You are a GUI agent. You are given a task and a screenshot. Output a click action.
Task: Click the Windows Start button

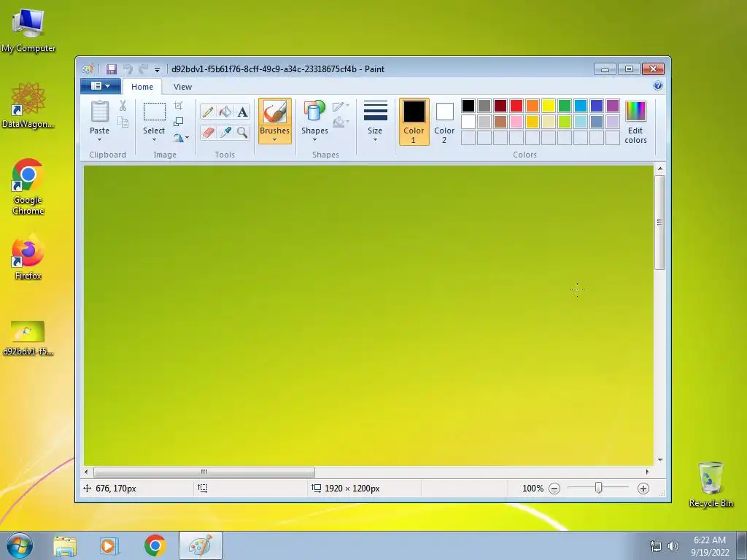point(19,545)
